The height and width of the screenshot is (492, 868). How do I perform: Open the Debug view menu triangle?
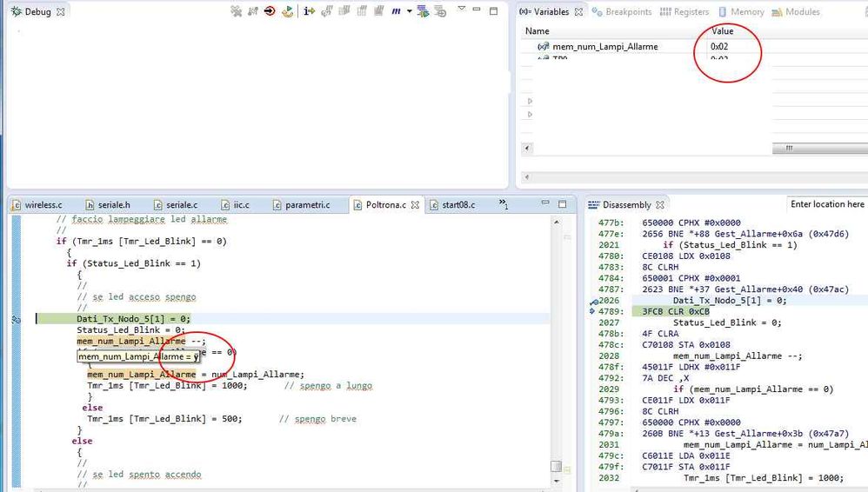[461, 9]
